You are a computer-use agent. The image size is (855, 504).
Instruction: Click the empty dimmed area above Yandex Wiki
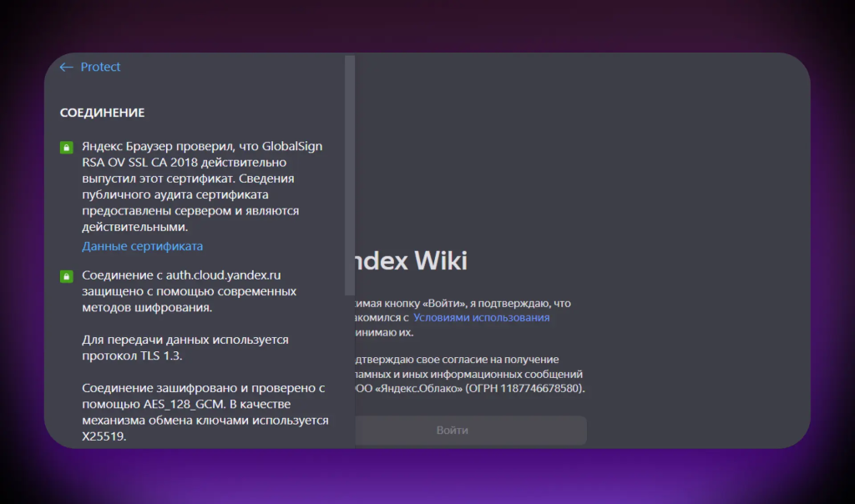(x=576, y=150)
